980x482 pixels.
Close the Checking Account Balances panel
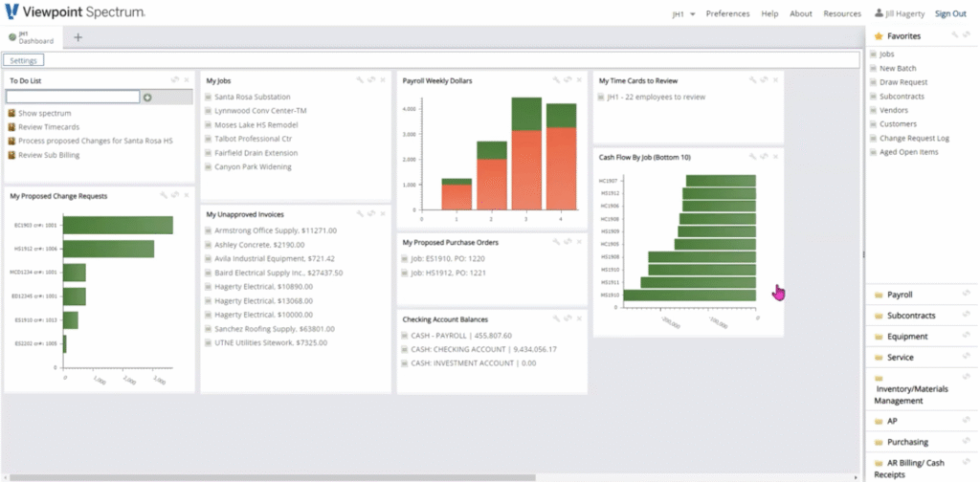579,318
